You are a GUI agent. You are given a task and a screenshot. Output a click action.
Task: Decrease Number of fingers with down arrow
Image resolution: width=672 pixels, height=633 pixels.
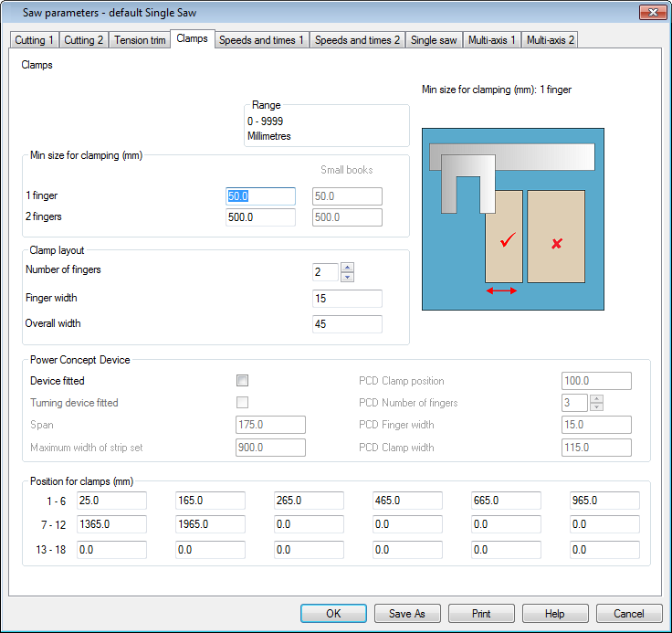(347, 277)
